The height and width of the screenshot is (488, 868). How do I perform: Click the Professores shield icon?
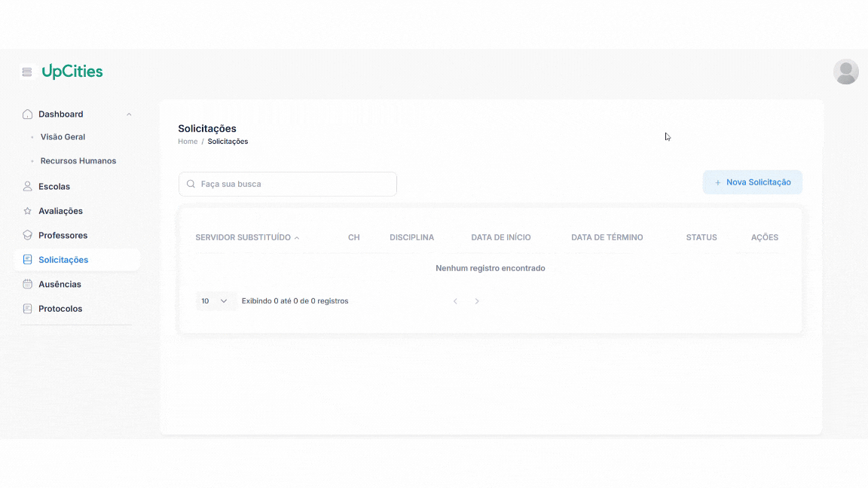pyautogui.click(x=27, y=235)
